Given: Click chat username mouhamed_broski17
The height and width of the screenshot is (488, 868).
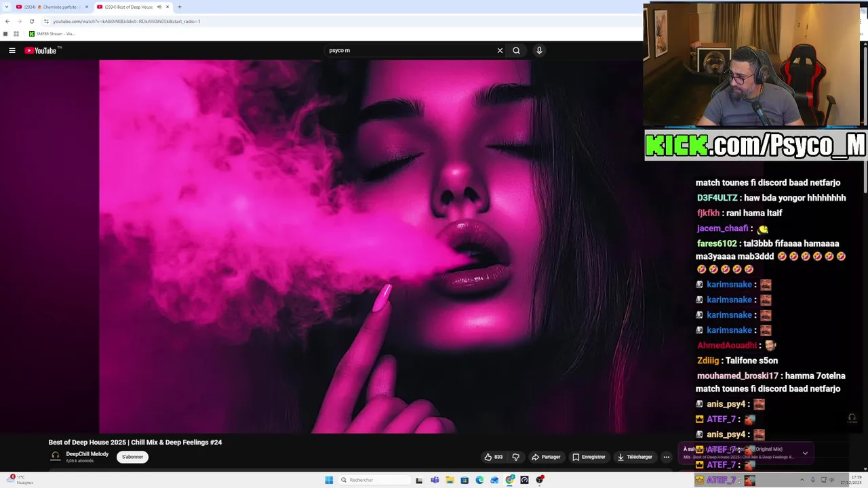Looking at the screenshot, I should [738, 375].
